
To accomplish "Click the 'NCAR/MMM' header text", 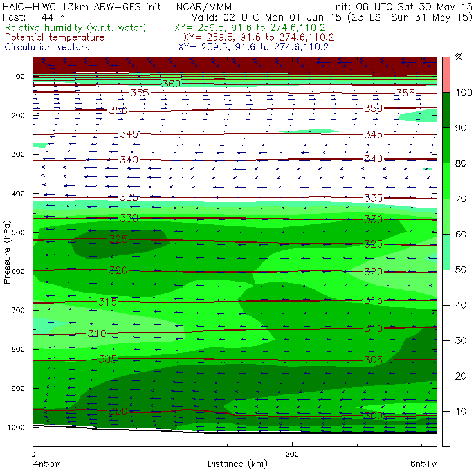I will 204,6.
